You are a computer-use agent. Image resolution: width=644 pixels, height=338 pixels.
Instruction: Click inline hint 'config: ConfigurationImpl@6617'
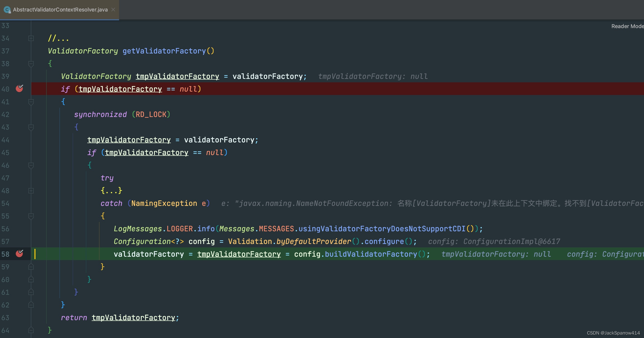494,241
